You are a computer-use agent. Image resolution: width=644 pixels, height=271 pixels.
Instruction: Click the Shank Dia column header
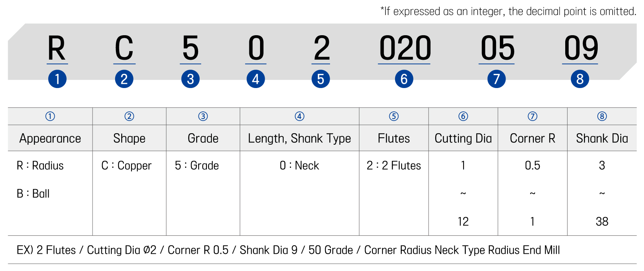602,138
